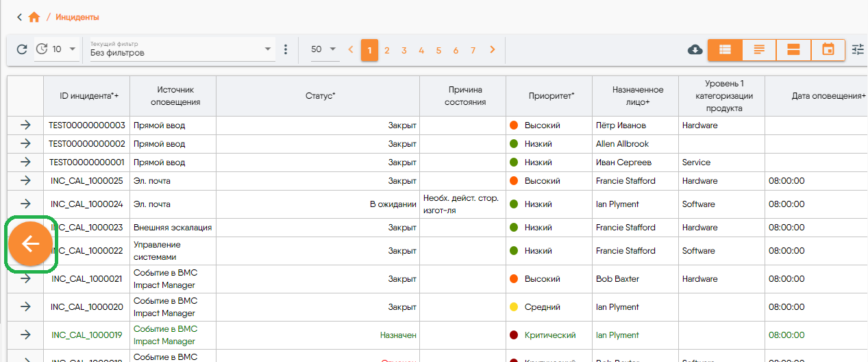
Task: Go to previous page arrow
Action: 351,49
